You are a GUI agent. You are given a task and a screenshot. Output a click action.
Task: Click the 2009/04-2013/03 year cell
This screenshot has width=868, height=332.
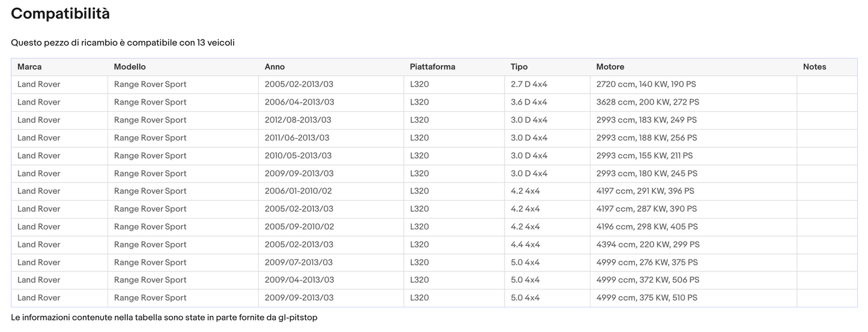pyautogui.click(x=299, y=280)
